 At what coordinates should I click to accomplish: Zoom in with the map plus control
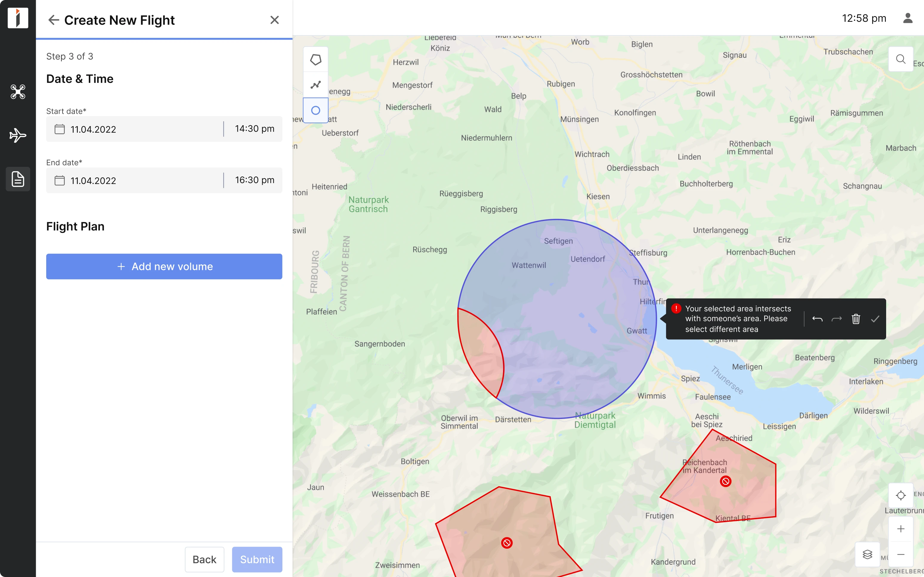(901, 528)
